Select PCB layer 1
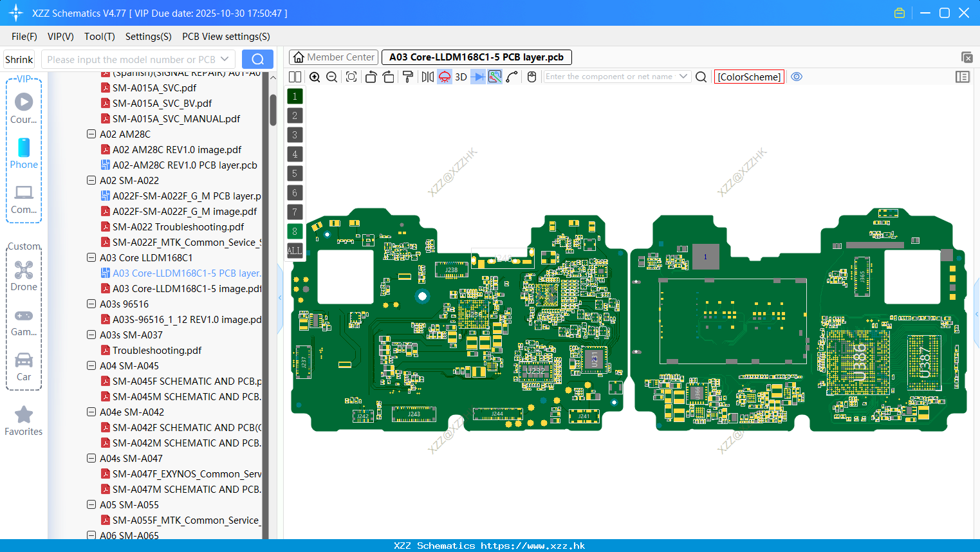The image size is (980, 552). coord(295,97)
